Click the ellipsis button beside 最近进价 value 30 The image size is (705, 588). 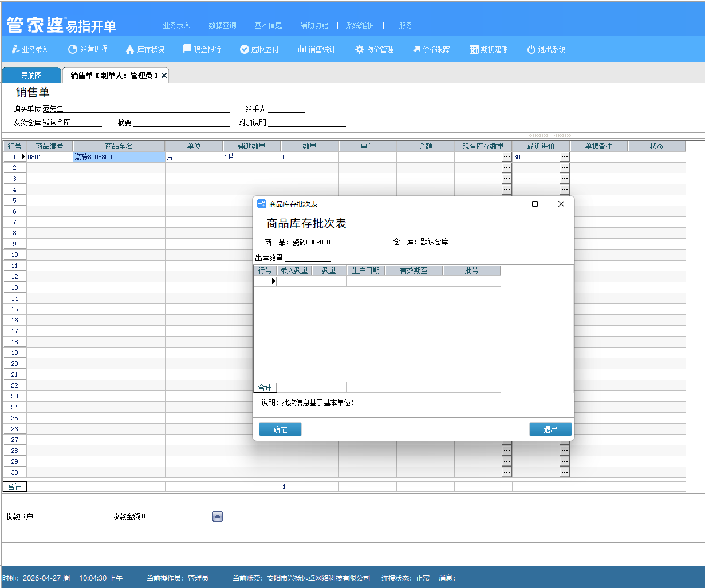click(565, 157)
